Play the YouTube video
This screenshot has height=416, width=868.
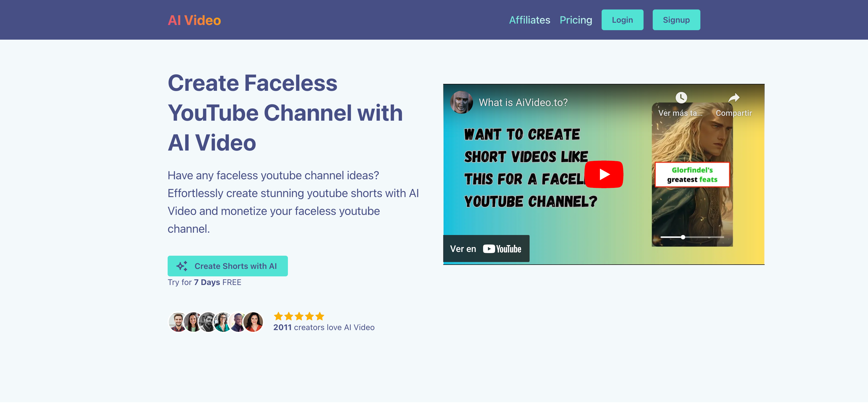(x=603, y=174)
